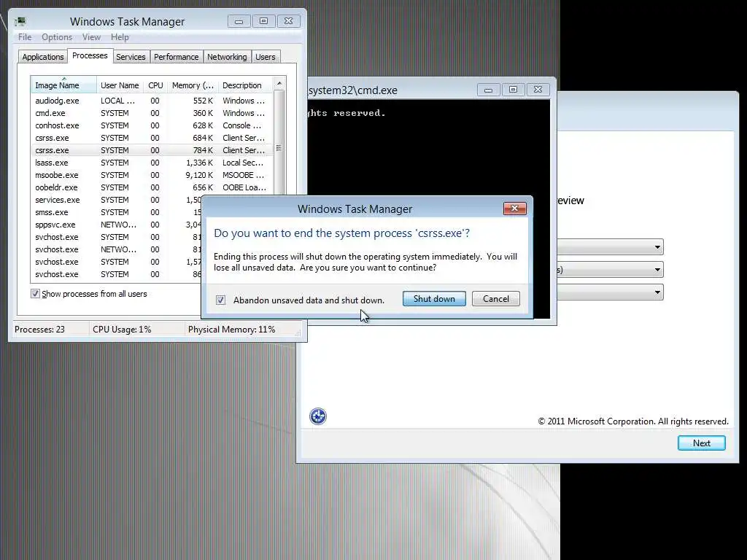Select the audiodg.exe process row
Viewport: 747px width, 560px height.
coord(152,101)
